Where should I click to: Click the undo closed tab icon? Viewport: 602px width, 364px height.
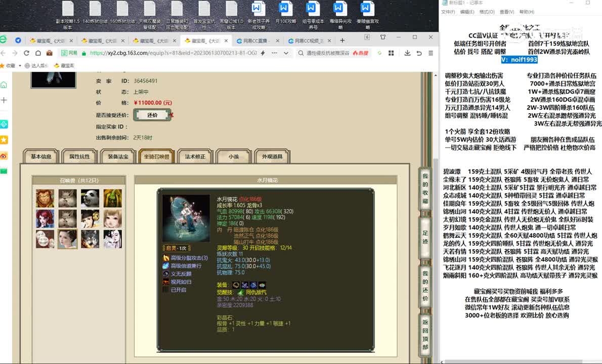pyautogui.click(x=419, y=53)
